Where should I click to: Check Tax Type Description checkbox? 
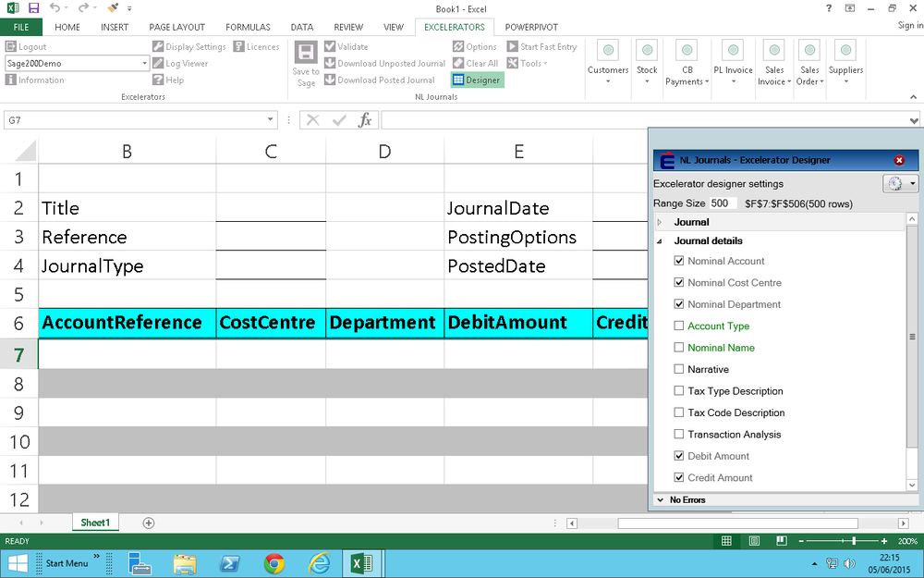point(679,391)
